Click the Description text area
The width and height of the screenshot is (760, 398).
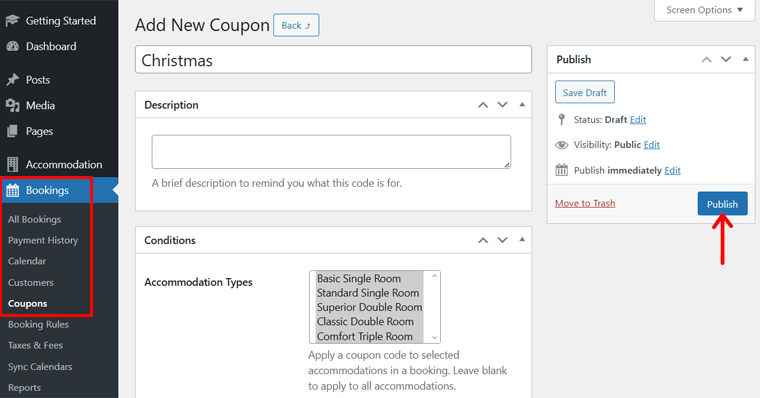331,152
